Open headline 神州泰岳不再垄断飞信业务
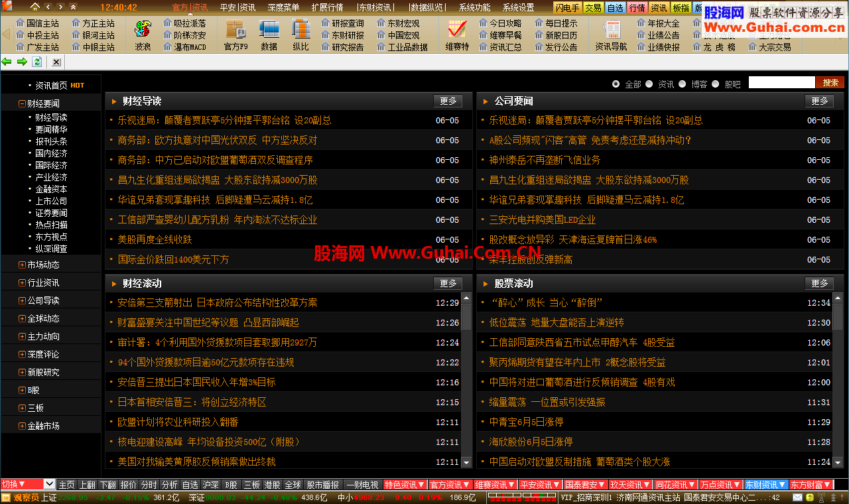 (x=545, y=160)
